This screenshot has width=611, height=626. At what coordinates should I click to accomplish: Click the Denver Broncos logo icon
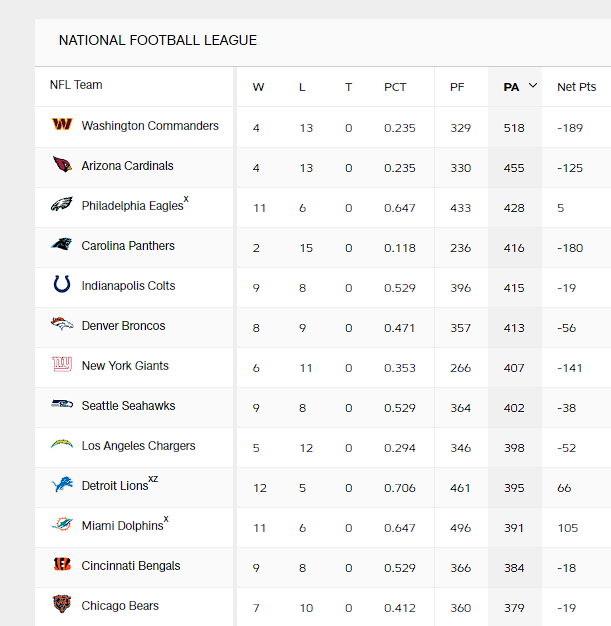(x=62, y=326)
